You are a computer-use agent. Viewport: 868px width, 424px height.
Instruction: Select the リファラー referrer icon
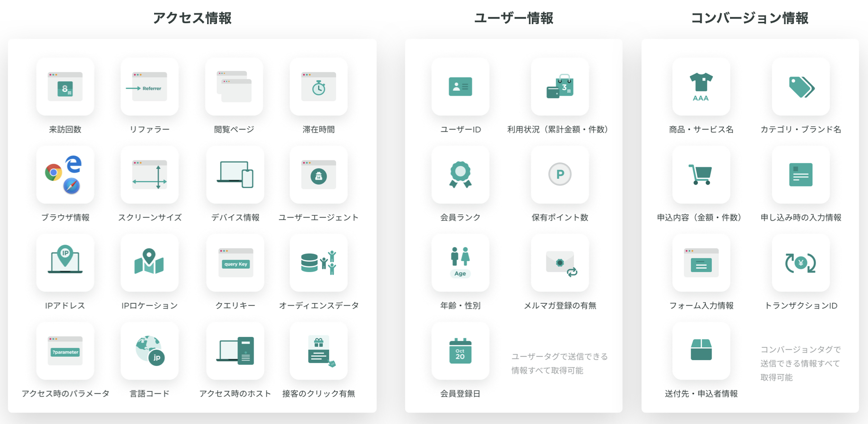tap(149, 87)
